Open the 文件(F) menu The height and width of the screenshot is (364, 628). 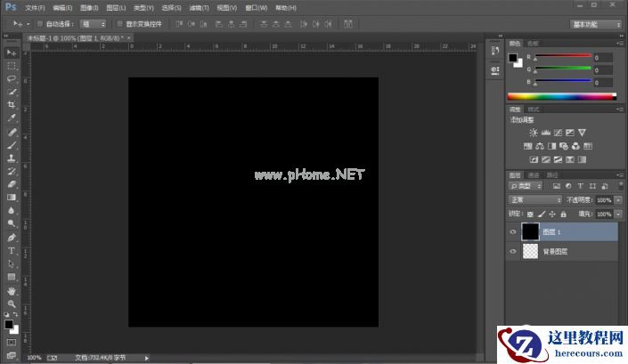(35, 8)
